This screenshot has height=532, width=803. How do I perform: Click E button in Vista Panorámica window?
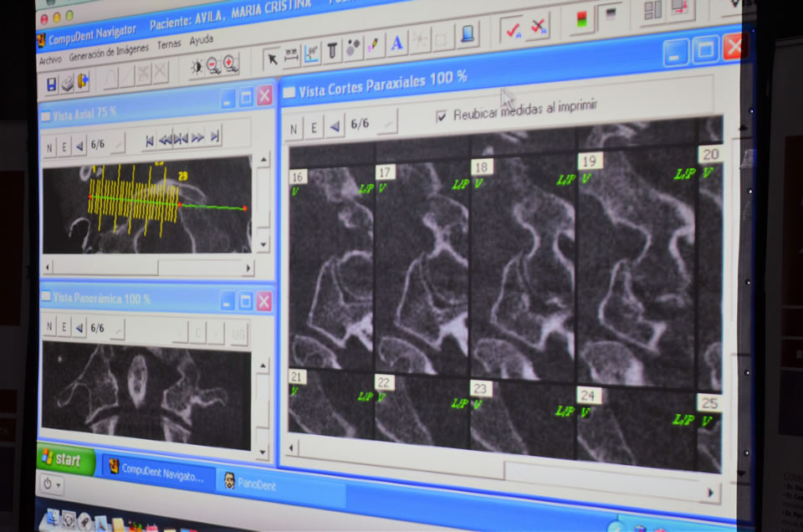coord(64,327)
